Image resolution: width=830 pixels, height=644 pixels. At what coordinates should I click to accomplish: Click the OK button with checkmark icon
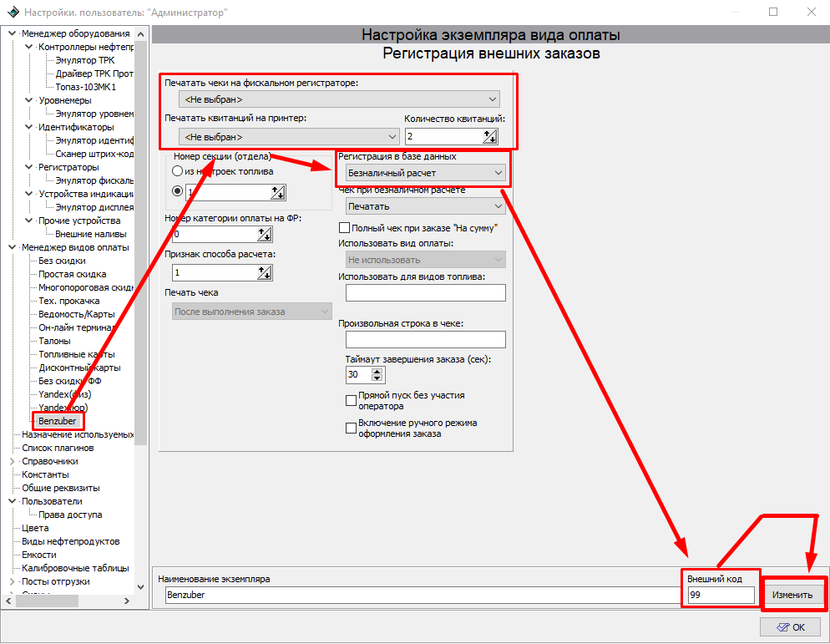792,627
